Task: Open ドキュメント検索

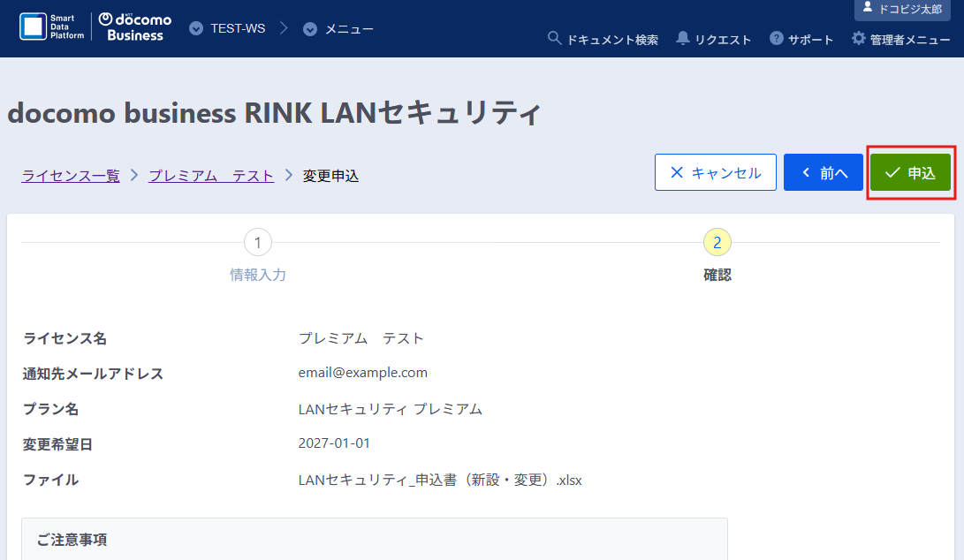Action: click(x=603, y=40)
